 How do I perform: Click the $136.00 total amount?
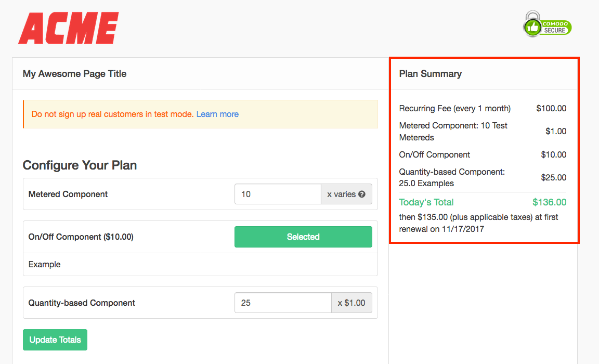tap(549, 202)
